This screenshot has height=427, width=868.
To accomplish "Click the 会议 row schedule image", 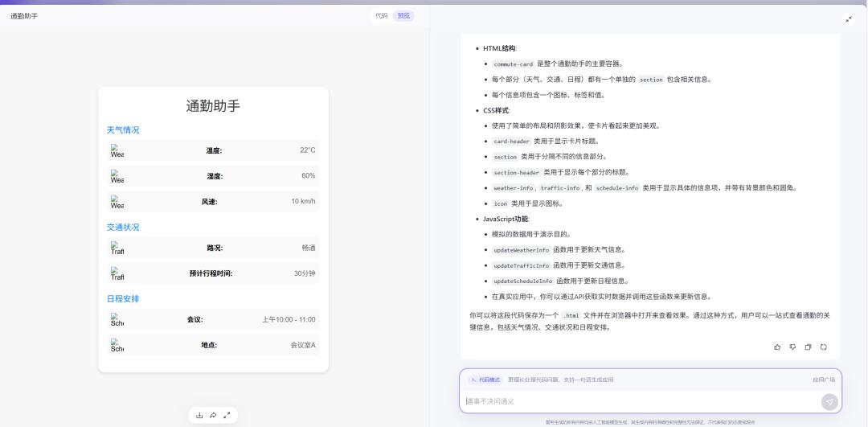I will (x=117, y=320).
